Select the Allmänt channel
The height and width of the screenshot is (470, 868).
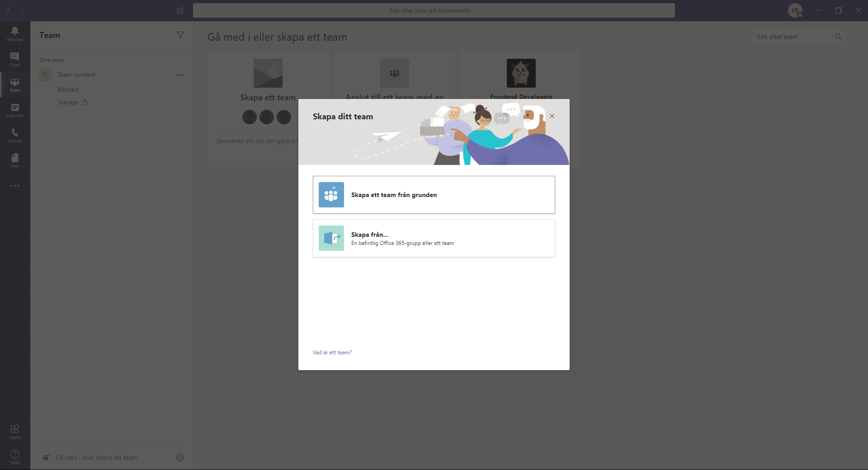tap(68, 89)
